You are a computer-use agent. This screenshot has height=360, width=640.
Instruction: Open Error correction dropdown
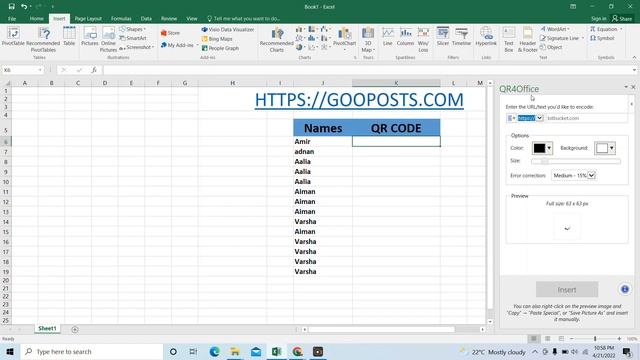574,176
